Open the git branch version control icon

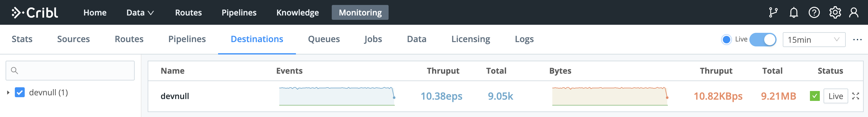(x=773, y=12)
